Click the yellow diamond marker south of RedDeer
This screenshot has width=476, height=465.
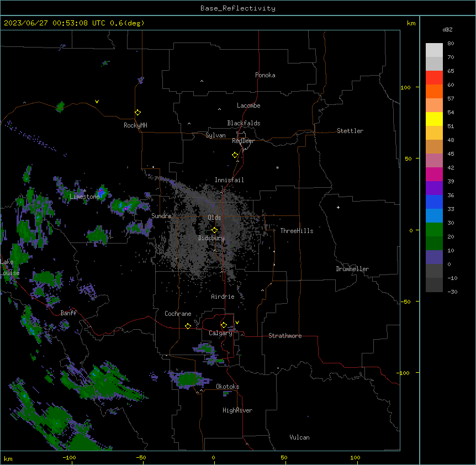pyautogui.click(x=235, y=155)
